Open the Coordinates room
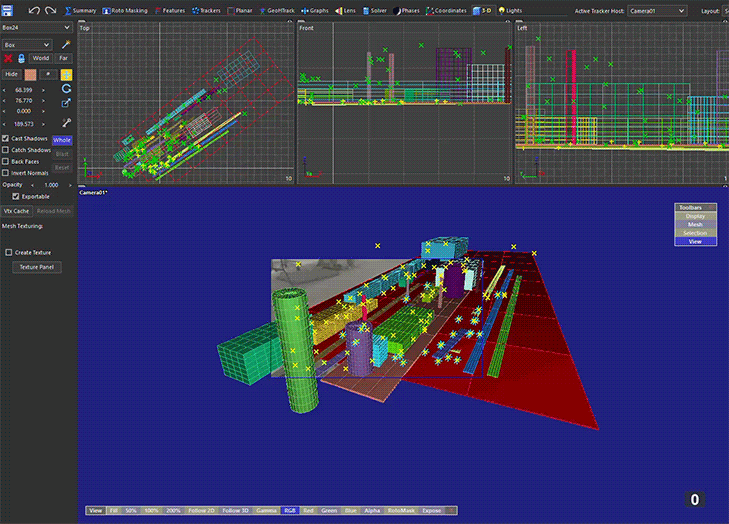Screen dimensions: 729x524 point(446,10)
